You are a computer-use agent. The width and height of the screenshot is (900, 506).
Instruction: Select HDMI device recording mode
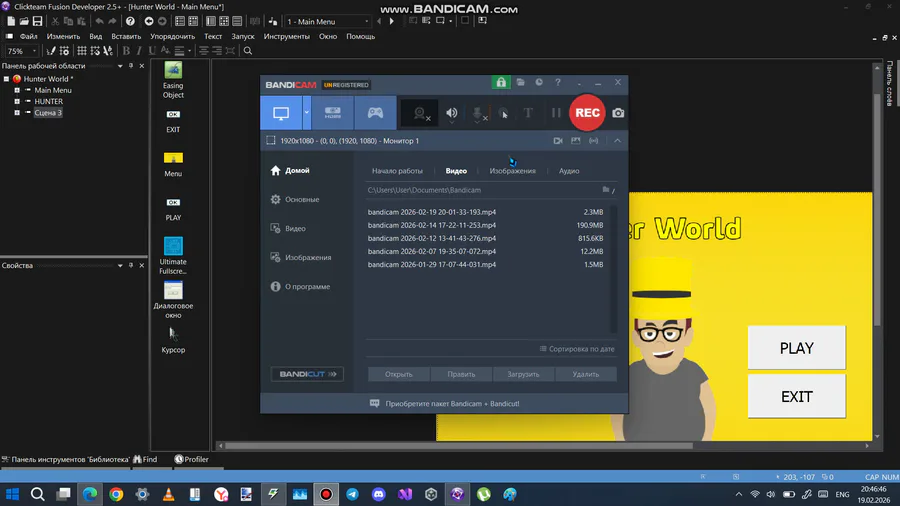click(332, 112)
